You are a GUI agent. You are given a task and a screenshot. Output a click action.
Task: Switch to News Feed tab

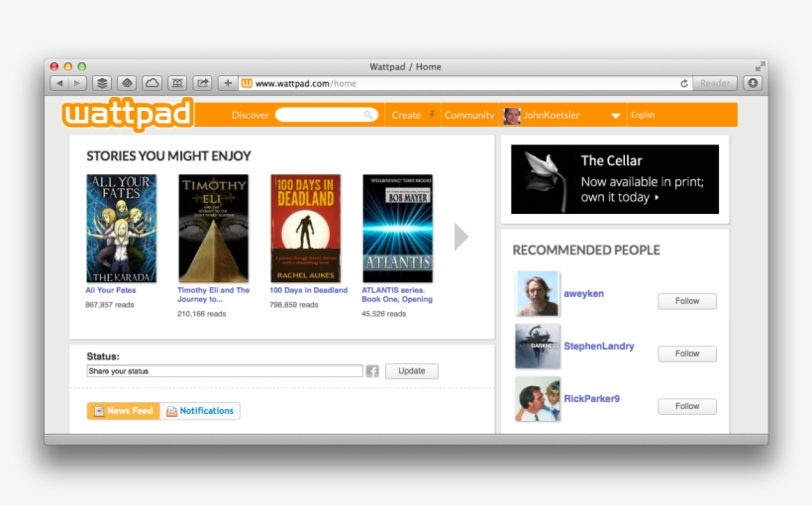tap(124, 411)
